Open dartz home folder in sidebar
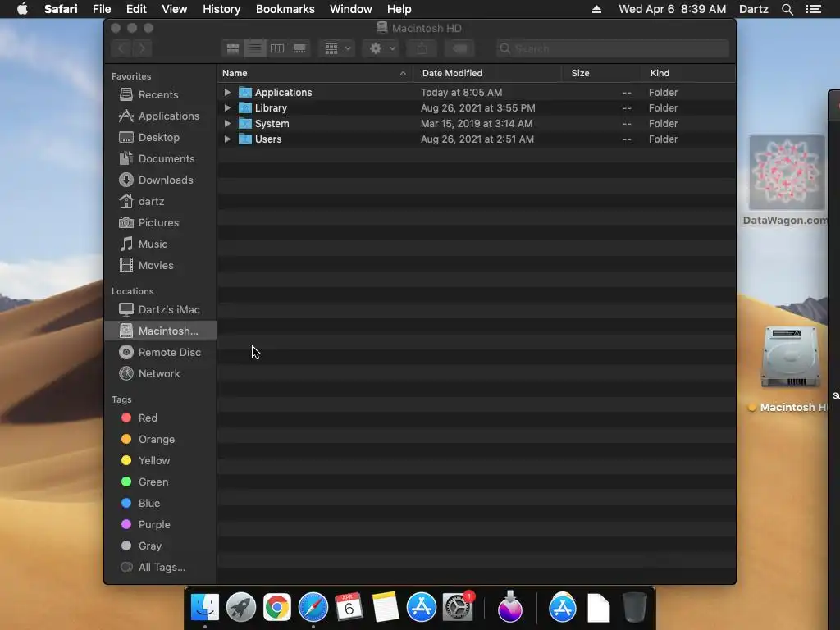Image resolution: width=840 pixels, height=630 pixels. click(x=161, y=202)
